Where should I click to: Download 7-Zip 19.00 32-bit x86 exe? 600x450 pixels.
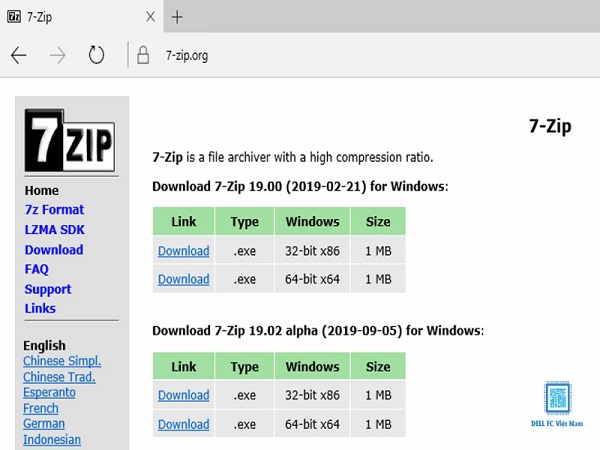click(184, 251)
